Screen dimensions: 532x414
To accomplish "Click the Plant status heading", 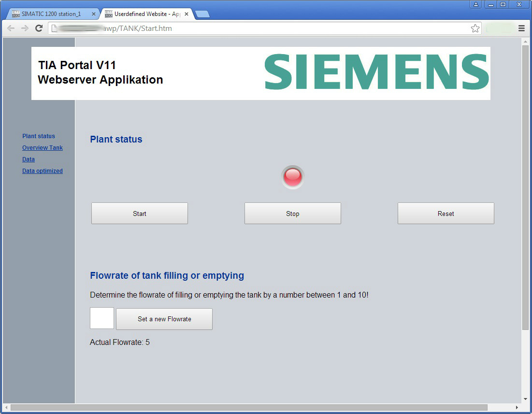I will (116, 139).
